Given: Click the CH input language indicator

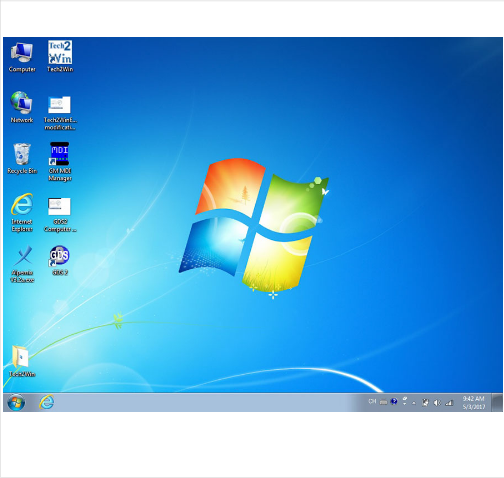Looking at the screenshot, I should pos(372,402).
